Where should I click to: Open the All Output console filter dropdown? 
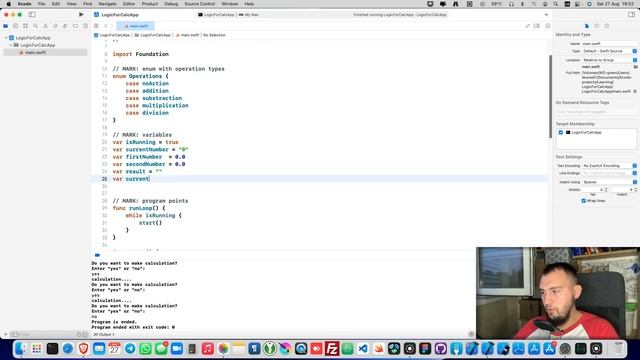(104, 334)
